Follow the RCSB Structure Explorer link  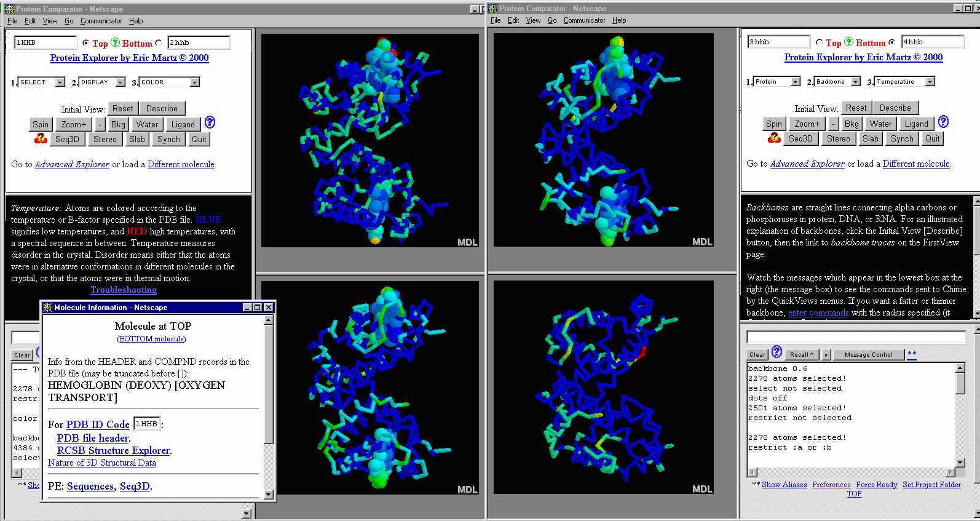[x=114, y=450]
